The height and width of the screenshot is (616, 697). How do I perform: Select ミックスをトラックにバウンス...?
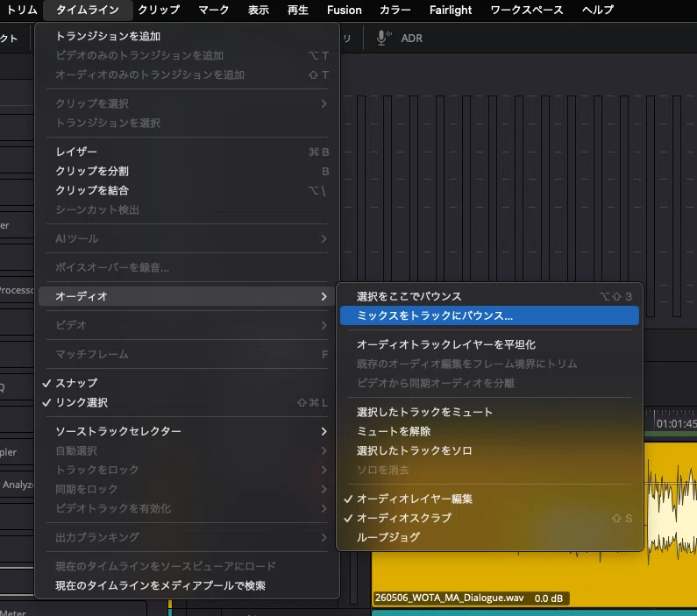[x=489, y=315]
